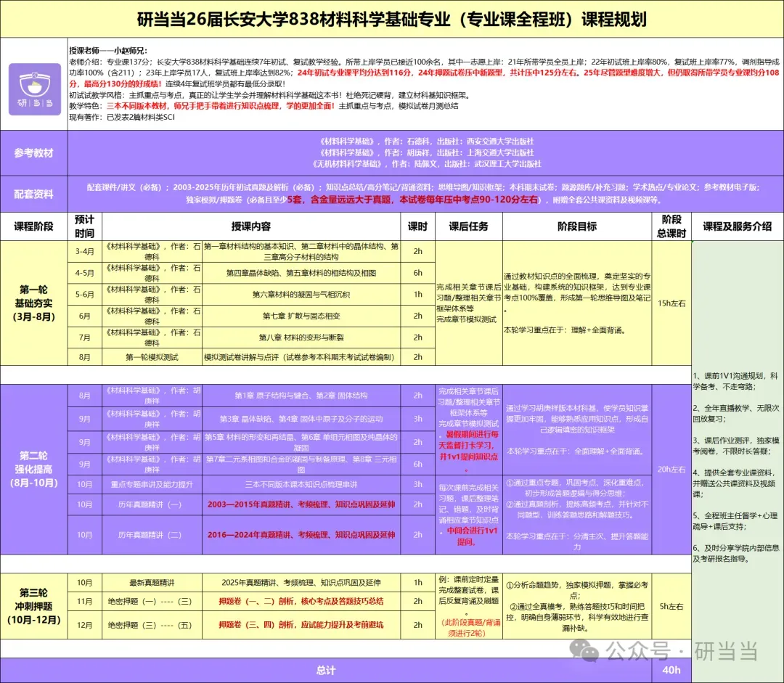Image resolution: width=784 pixels, height=683 pixels.
Task: Select the '现有著作：已发表2篇材料类SCI' line
Action: pos(122,117)
